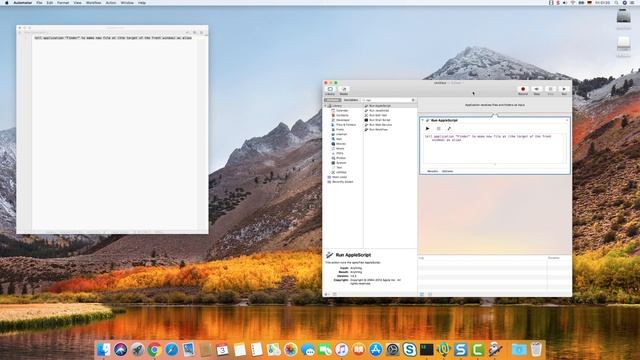This screenshot has height=360, width=640.
Task: Remove the Run AppleScript action with its X
Action: click(567, 120)
